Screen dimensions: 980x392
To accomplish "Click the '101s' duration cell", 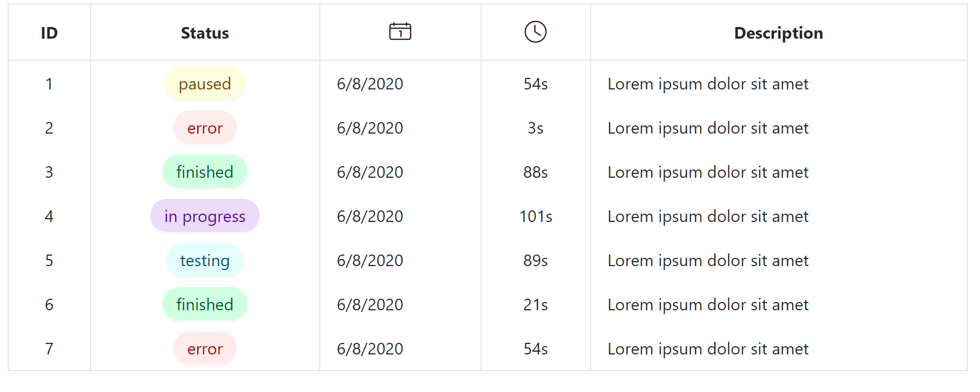I will click(536, 216).
